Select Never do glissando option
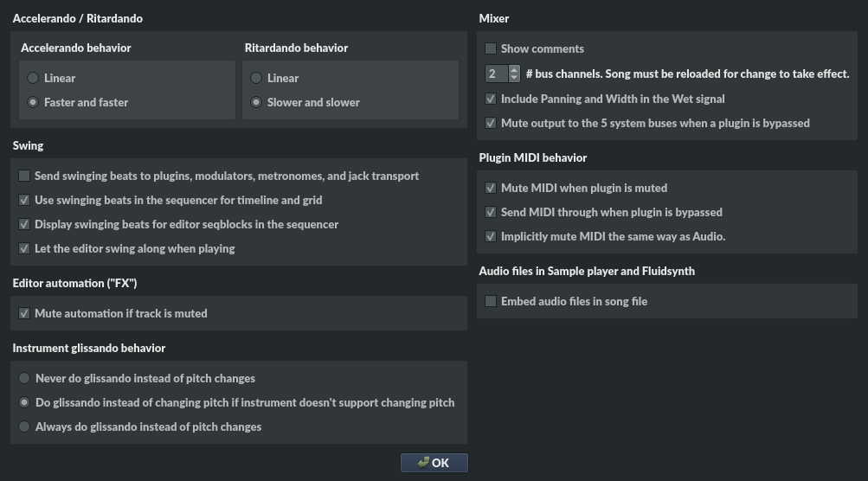The height and width of the screenshot is (481, 868). point(24,378)
